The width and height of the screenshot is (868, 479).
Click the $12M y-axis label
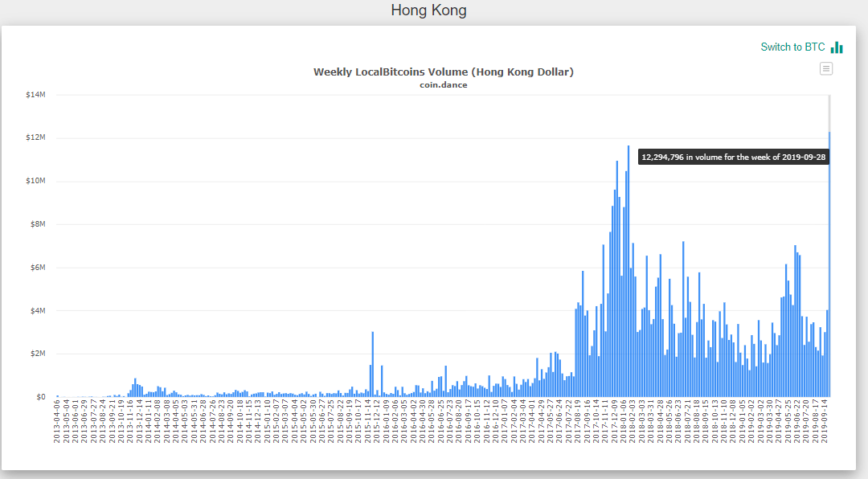35,138
